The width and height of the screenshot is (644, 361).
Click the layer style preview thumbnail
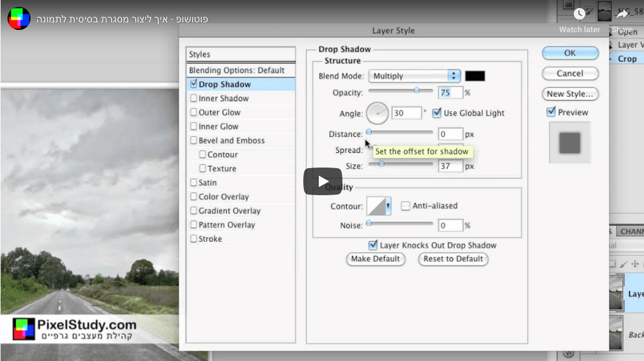pyautogui.click(x=569, y=142)
